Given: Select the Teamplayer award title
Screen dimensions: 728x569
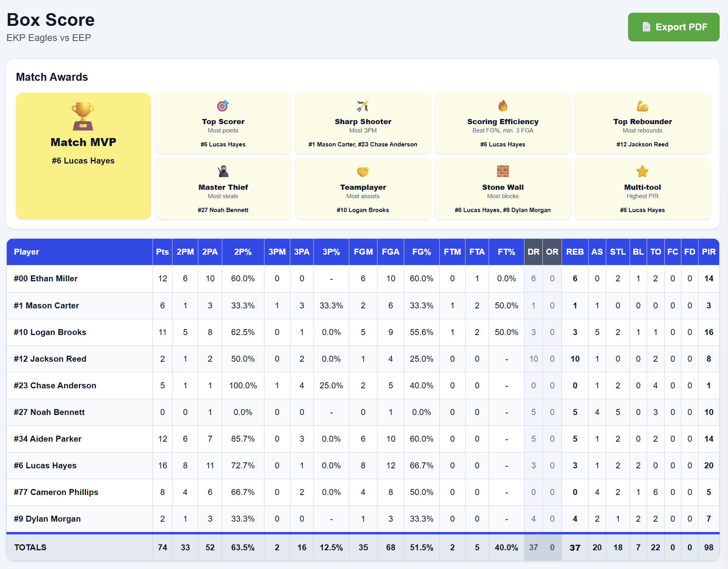Looking at the screenshot, I should [x=363, y=187].
